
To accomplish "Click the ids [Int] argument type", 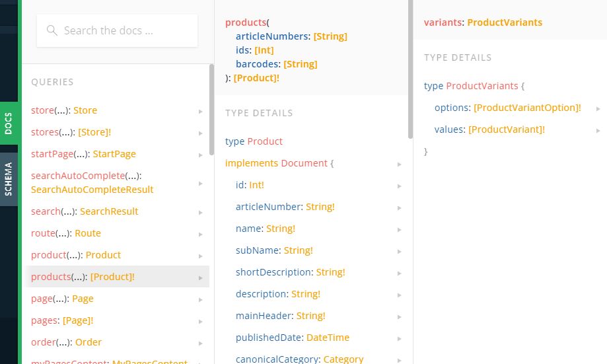I will (x=264, y=50).
